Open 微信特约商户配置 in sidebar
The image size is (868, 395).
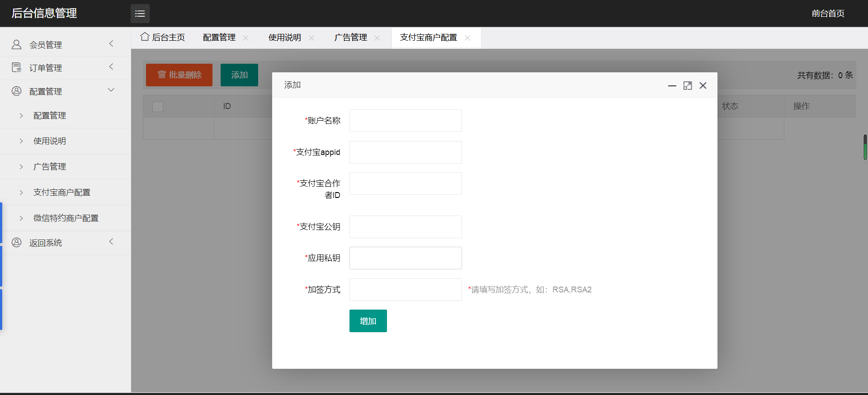(x=66, y=218)
